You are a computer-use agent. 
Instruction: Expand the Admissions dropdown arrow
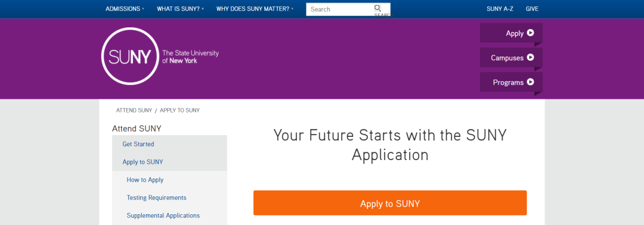click(143, 9)
